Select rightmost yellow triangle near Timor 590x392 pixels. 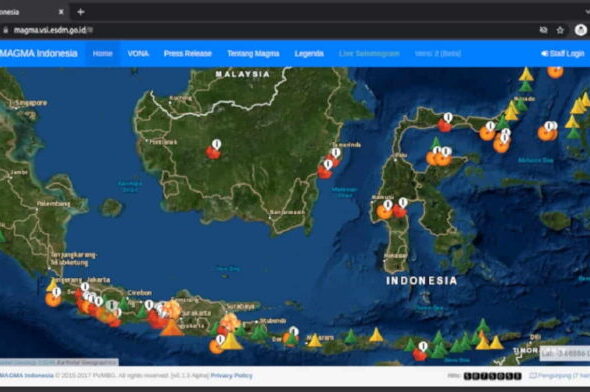pyautogui.click(x=496, y=342)
